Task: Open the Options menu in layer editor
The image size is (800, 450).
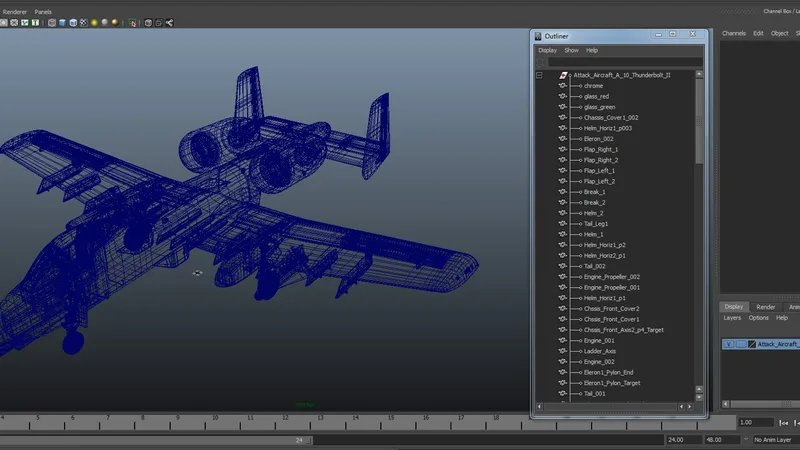Action: pos(759,317)
